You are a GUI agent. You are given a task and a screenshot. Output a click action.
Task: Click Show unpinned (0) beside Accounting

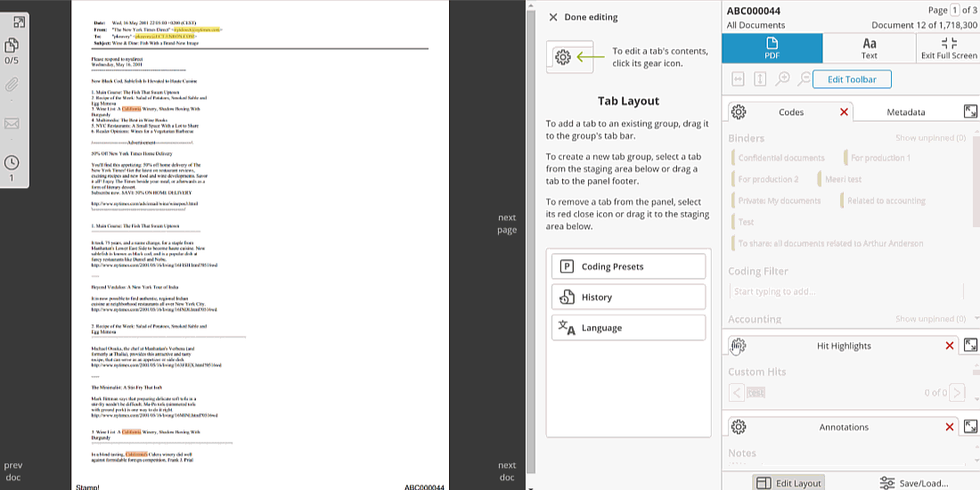(931, 319)
